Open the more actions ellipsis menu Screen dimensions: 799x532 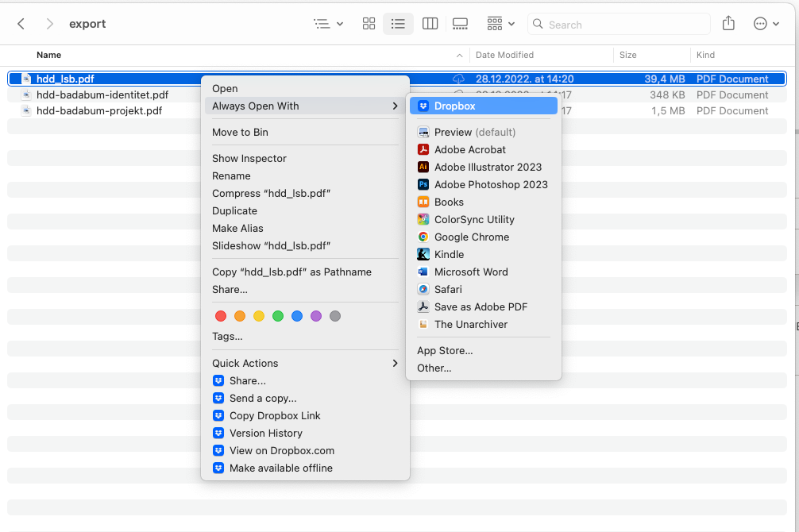tap(765, 24)
